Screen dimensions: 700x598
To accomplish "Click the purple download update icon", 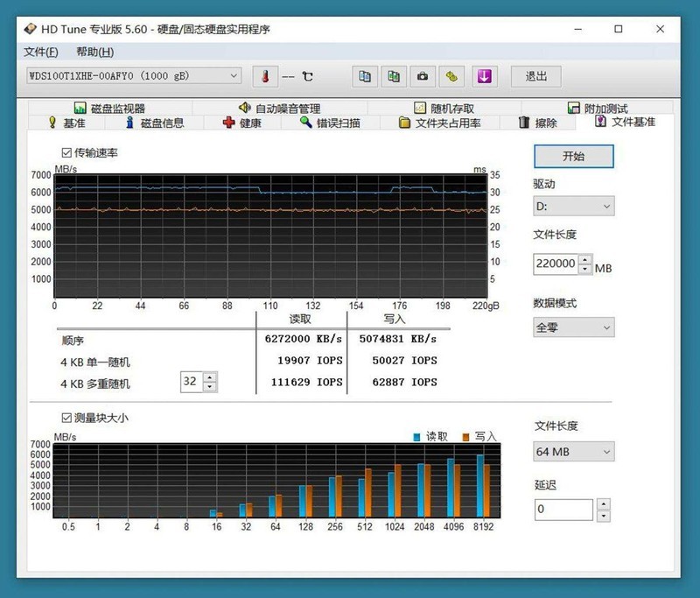I will coord(482,76).
